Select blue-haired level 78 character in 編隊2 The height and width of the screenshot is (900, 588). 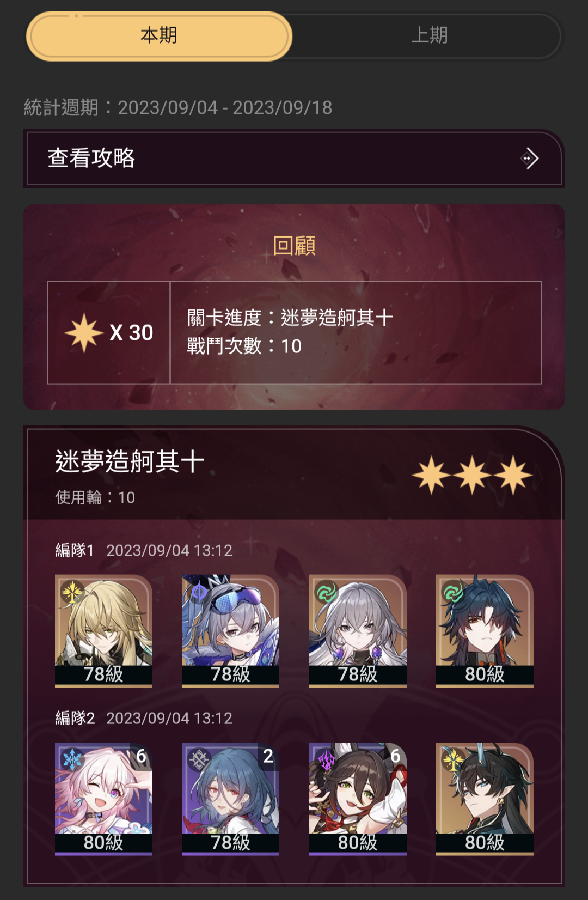click(x=230, y=799)
